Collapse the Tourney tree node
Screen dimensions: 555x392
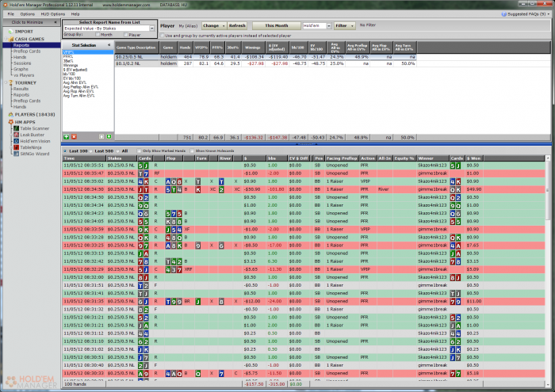tap(6, 82)
